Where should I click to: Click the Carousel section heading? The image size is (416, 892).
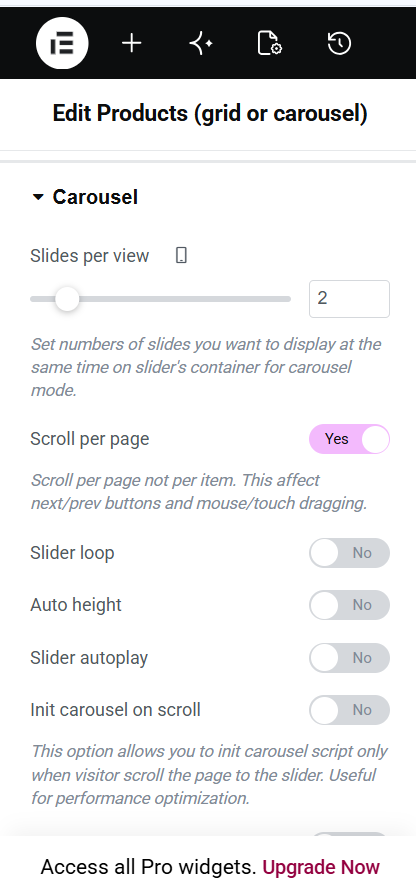pos(95,197)
